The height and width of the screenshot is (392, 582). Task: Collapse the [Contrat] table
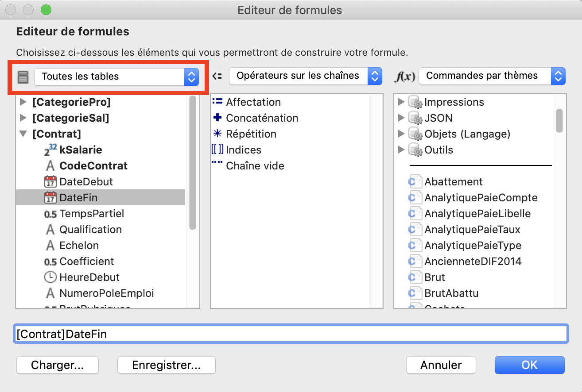tap(23, 134)
